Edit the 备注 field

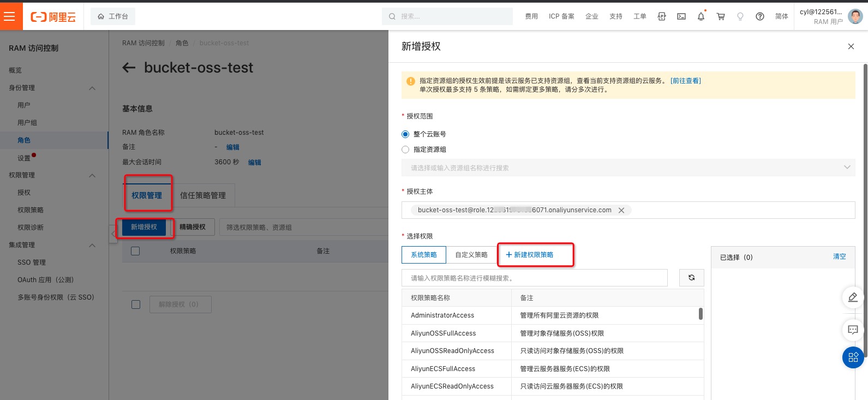point(233,147)
